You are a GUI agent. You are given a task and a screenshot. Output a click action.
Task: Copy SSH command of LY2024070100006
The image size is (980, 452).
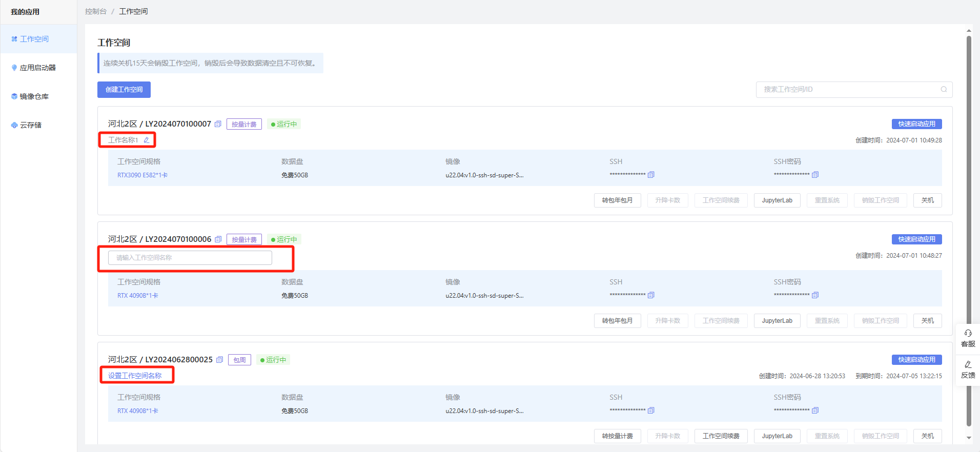coord(651,295)
